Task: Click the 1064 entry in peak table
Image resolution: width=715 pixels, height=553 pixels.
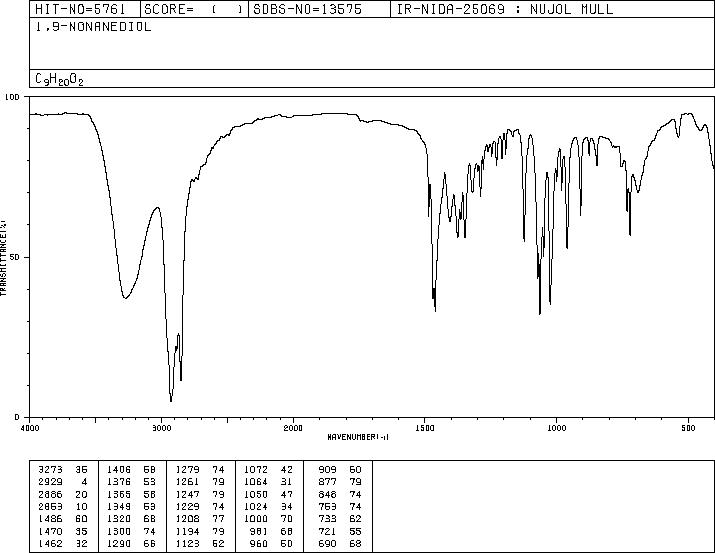Action: pyautogui.click(x=256, y=482)
